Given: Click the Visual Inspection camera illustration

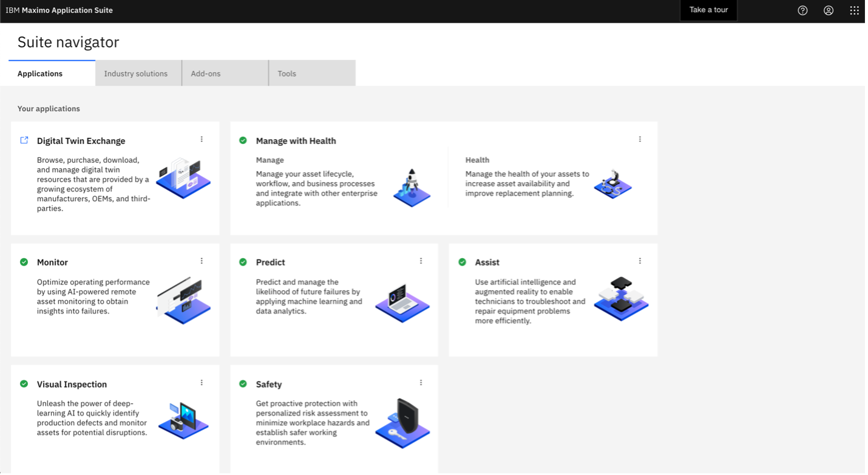Looking at the screenshot, I should pyautogui.click(x=183, y=420).
